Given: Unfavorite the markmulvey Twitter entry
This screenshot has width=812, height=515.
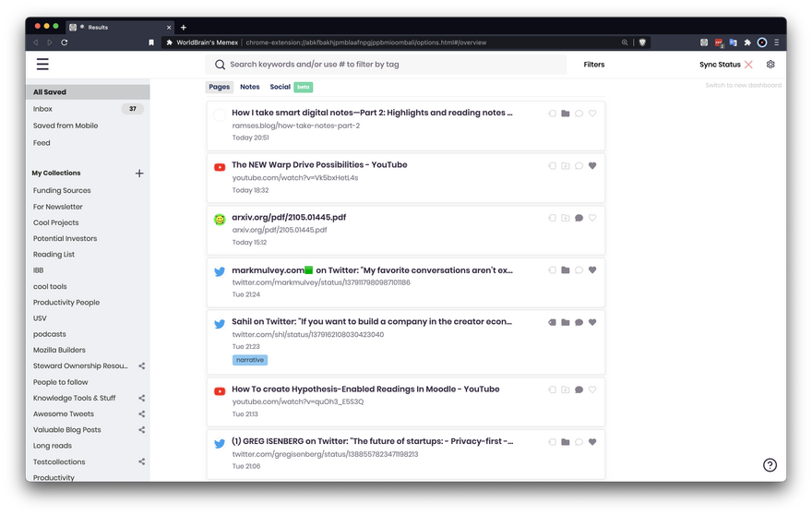Looking at the screenshot, I should 592,270.
